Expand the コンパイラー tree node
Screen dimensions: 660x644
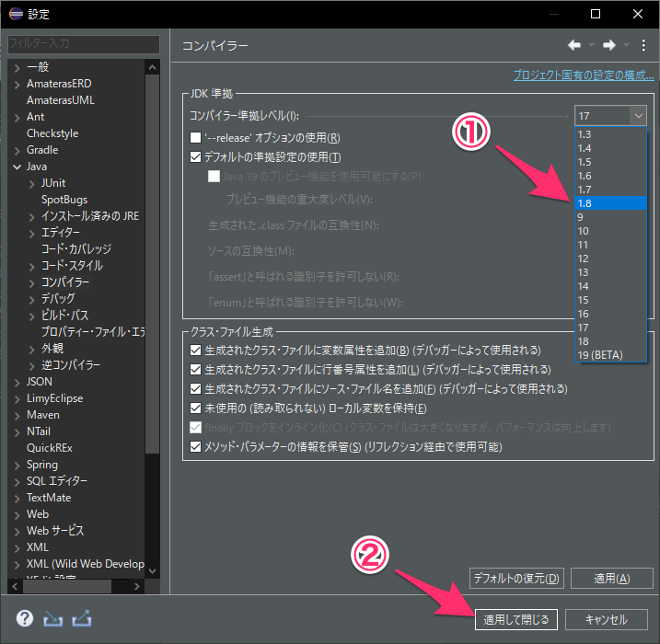(32, 282)
